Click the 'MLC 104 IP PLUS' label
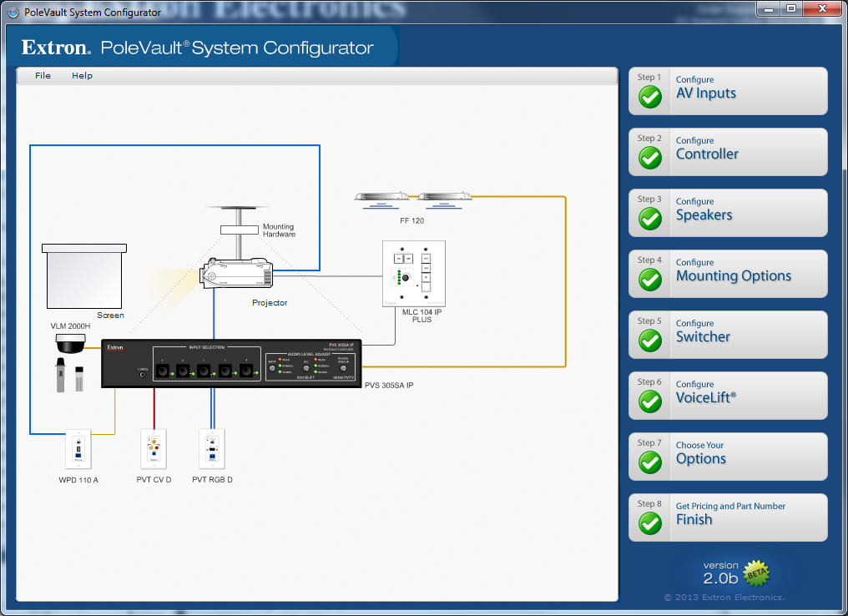The image size is (848, 616). [x=421, y=316]
